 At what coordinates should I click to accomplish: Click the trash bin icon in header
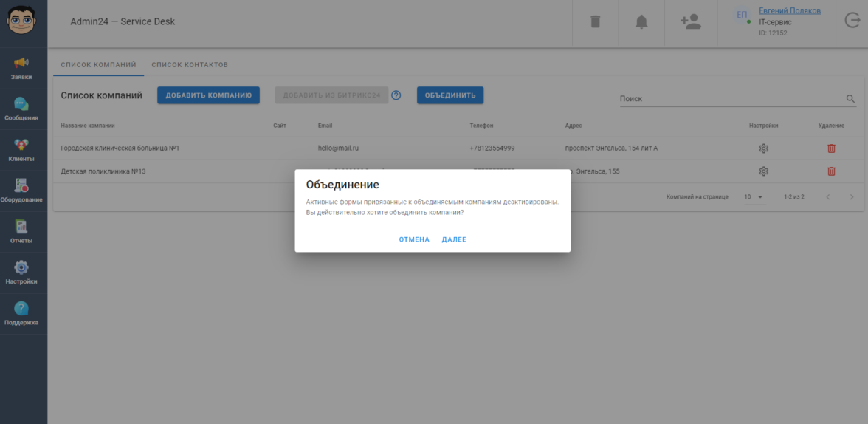[x=595, y=22]
